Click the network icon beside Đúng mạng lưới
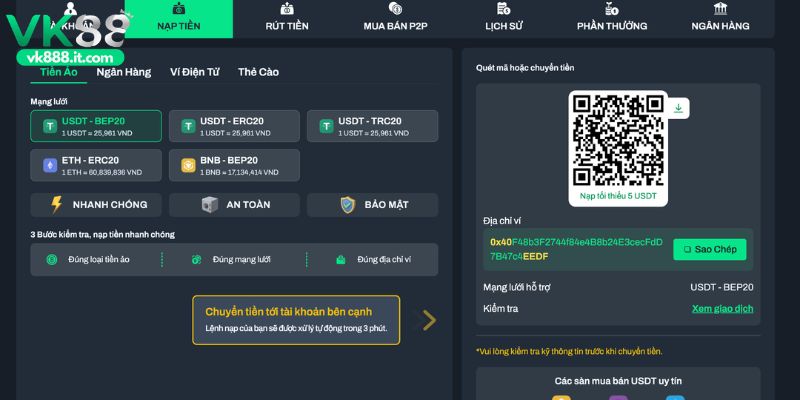Screen dimensions: 800x400 (x=196, y=260)
